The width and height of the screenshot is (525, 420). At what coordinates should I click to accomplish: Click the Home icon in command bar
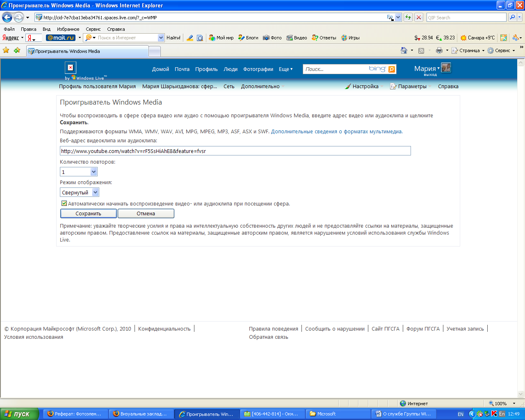[x=404, y=50]
